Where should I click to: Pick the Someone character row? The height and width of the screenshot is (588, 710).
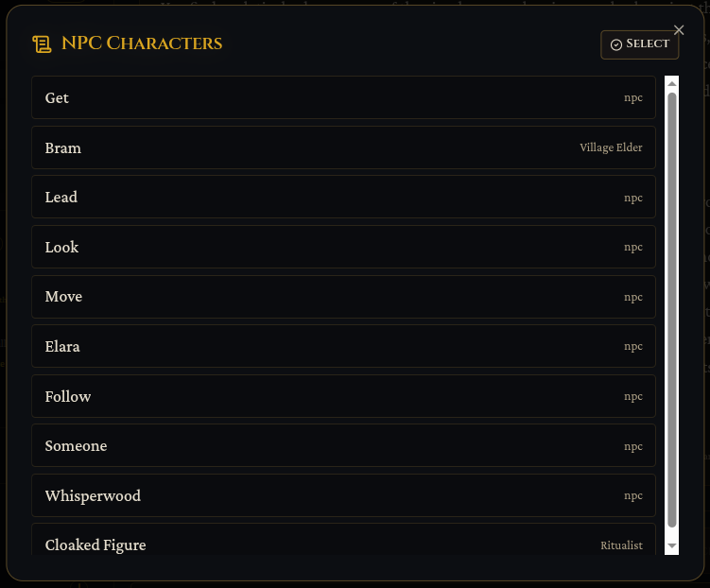[x=343, y=446]
